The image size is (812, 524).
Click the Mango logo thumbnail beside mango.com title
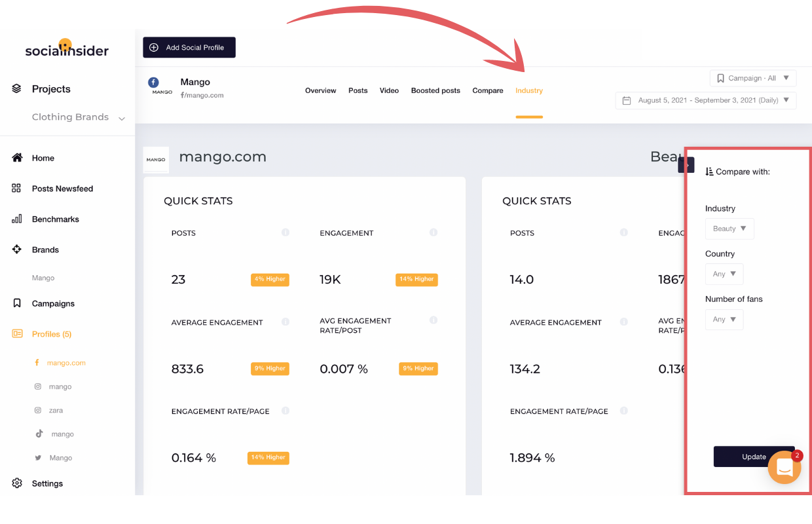pos(156,160)
